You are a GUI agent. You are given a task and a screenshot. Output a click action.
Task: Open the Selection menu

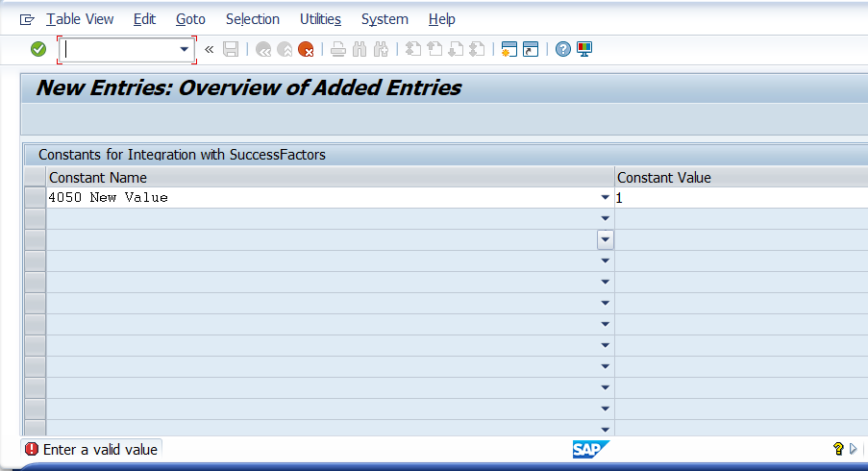[x=253, y=19]
